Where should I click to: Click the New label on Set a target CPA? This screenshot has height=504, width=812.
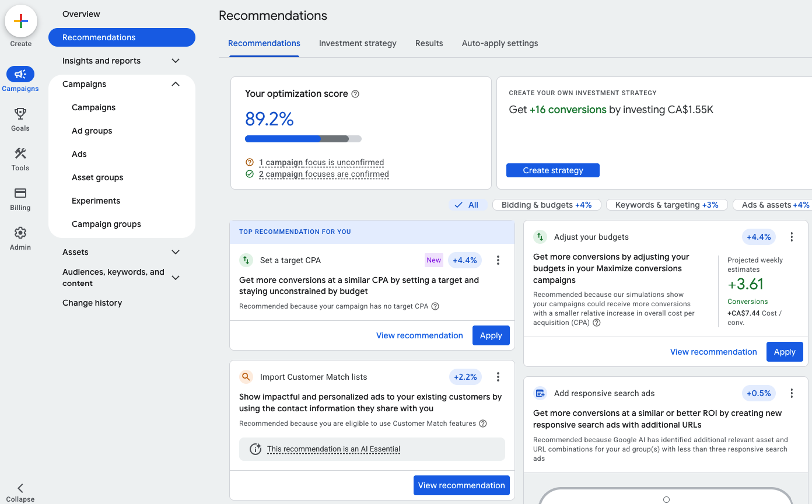pos(434,260)
